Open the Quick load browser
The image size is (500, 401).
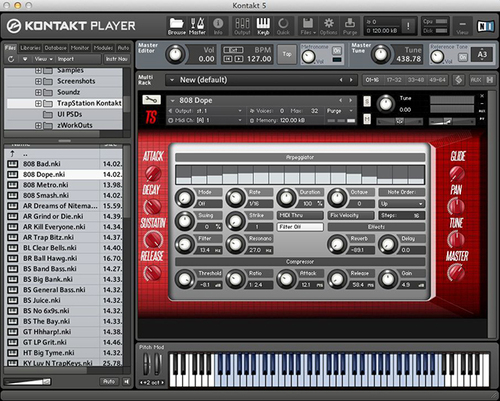pos(283,26)
